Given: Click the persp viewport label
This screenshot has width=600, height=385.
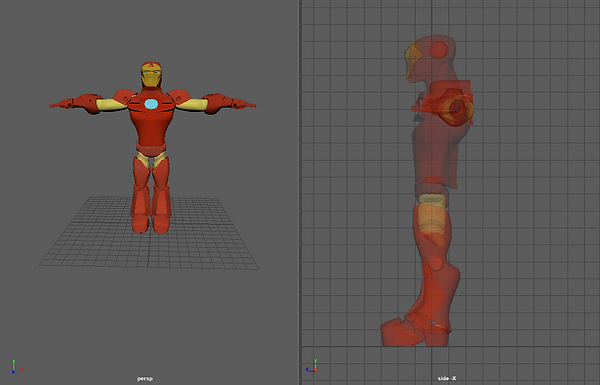Looking at the screenshot, I should click(x=145, y=378).
